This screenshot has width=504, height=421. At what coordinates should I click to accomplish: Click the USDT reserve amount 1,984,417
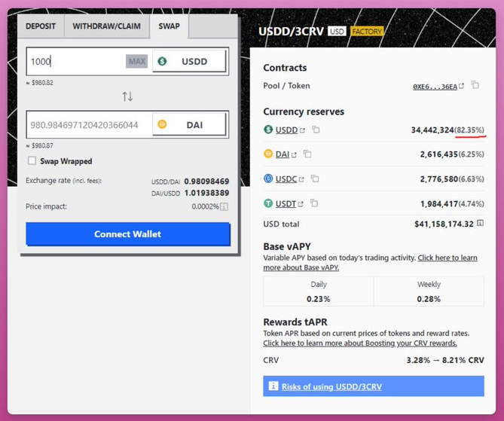pyautogui.click(x=439, y=204)
